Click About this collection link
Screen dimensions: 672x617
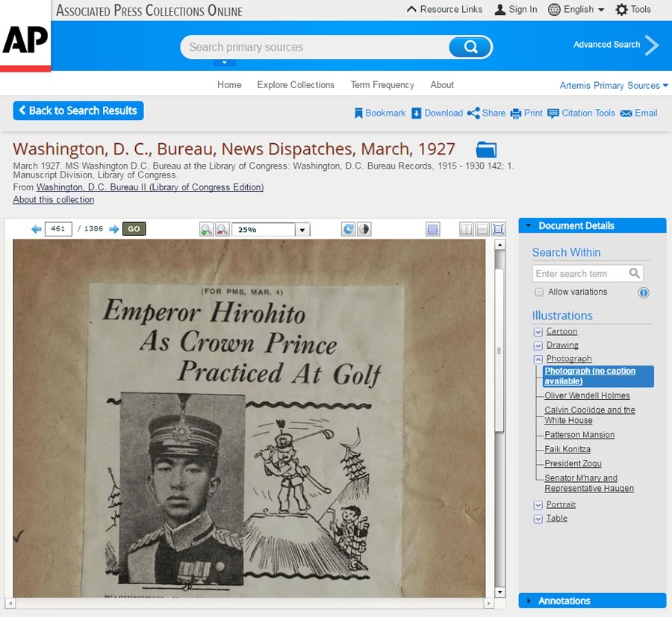point(54,199)
